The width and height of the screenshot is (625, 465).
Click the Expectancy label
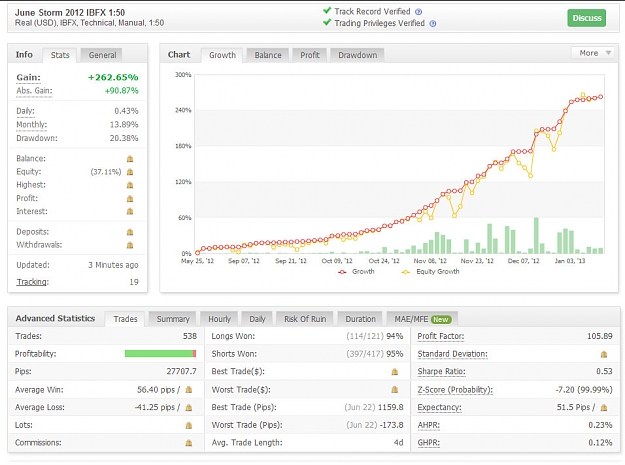(x=439, y=407)
